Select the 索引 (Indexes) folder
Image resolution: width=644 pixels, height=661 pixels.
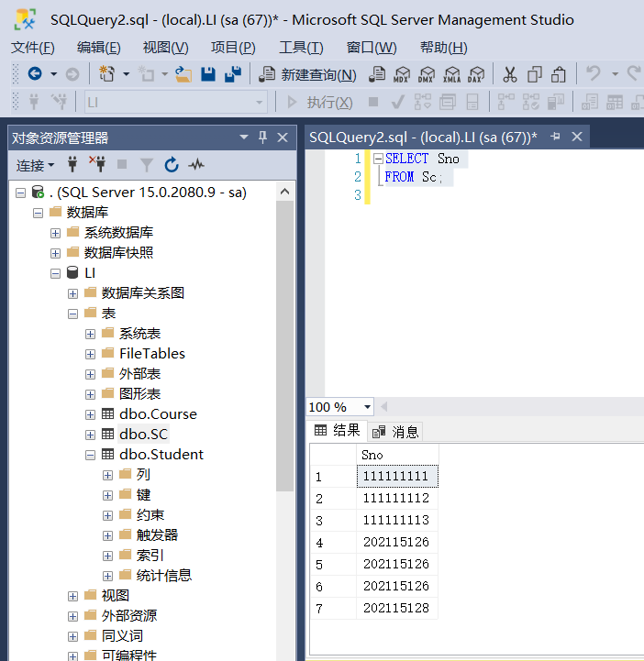coord(150,556)
